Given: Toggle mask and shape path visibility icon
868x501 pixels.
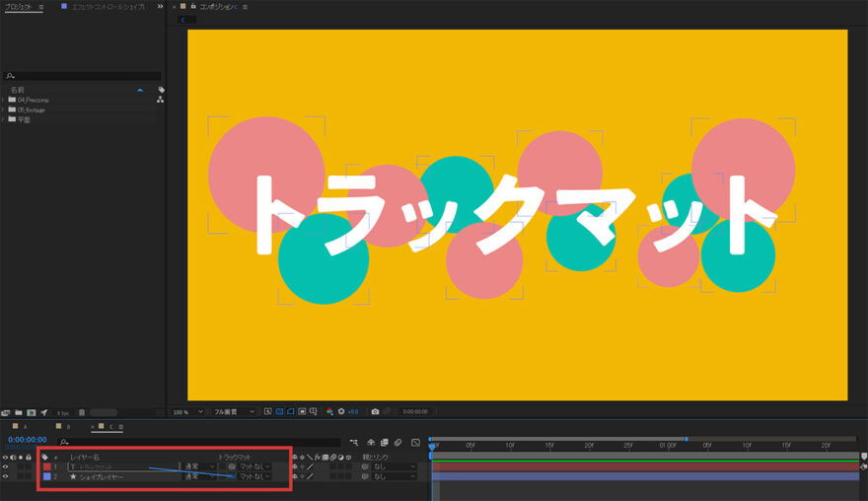Looking at the screenshot, I should pos(291,411).
